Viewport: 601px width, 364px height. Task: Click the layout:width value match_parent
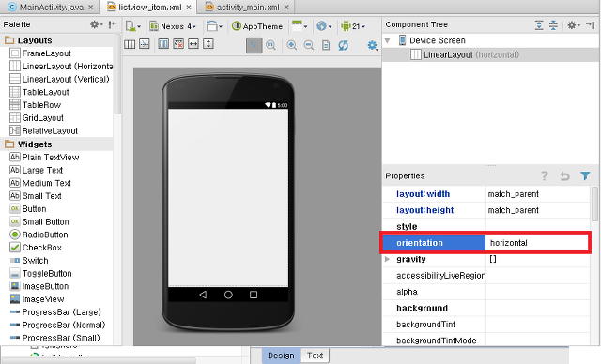[x=538, y=194]
